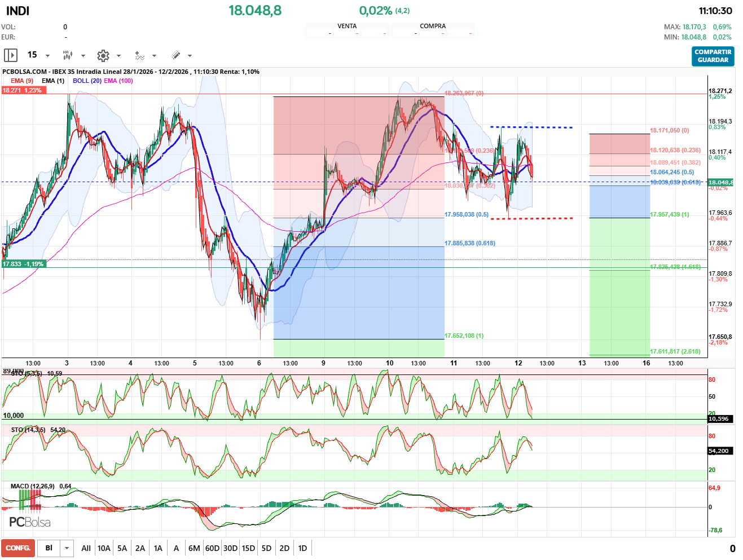Select the All time range

pyautogui.click(x=86, y=548)
